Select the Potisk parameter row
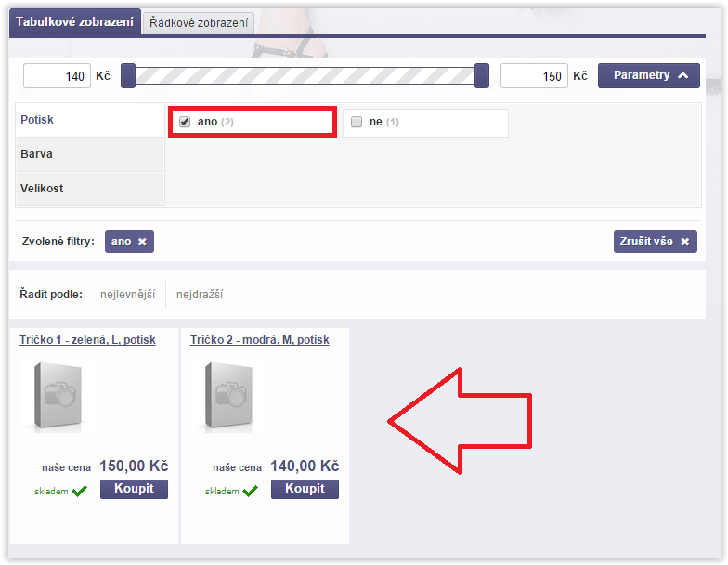728x565 pixels. tap(90, 120)
